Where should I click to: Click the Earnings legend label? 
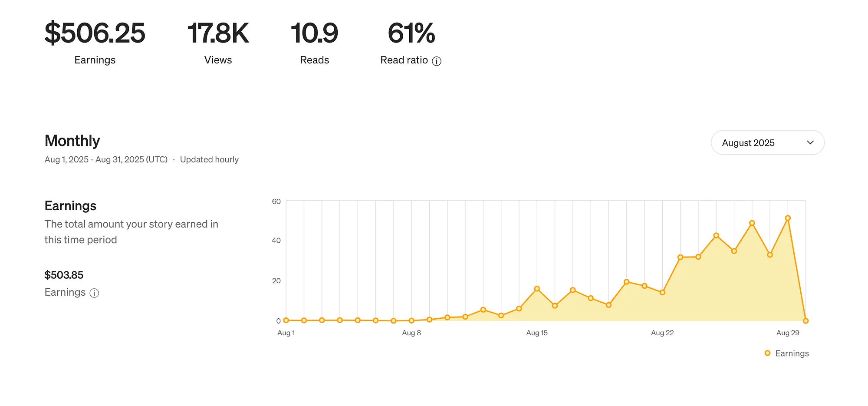click(x=792, y=353)
